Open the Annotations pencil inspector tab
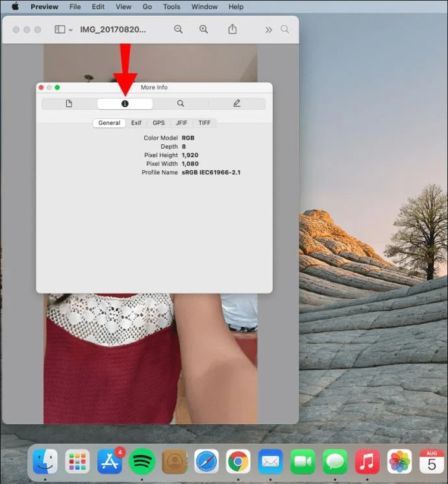 (x=236, y=104)
